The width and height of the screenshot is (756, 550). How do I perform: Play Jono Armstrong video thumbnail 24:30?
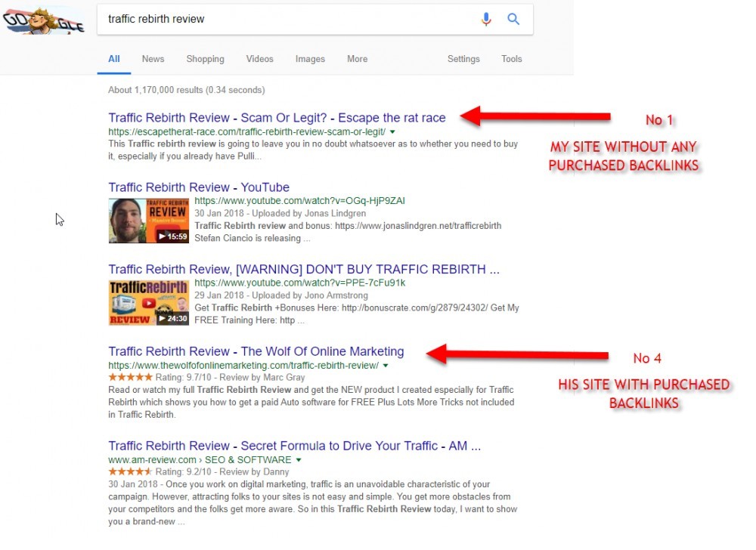tap(148, 303)
